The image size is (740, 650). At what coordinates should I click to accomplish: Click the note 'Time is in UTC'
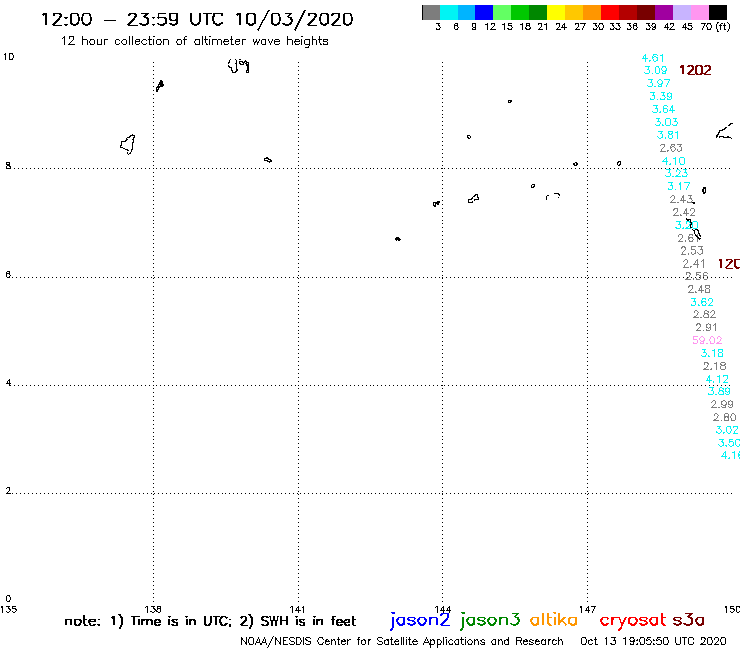181,621
